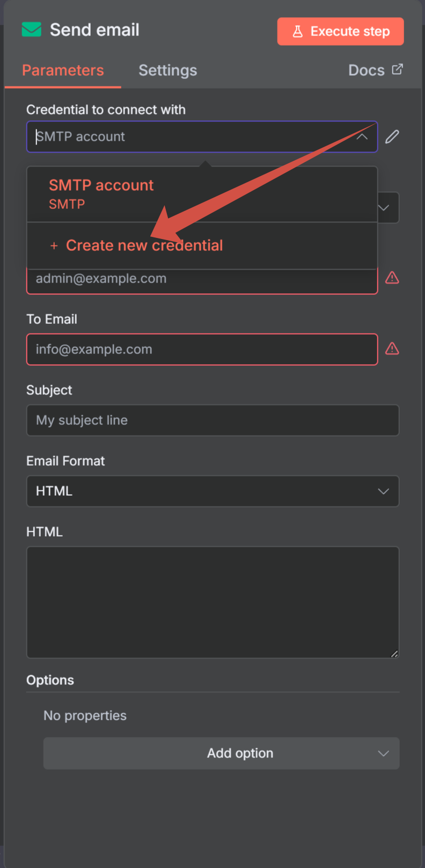The image size is (425, 868).
Task: Choose Create new credential option
Action: pyautogui.click(x=144, y=245)
